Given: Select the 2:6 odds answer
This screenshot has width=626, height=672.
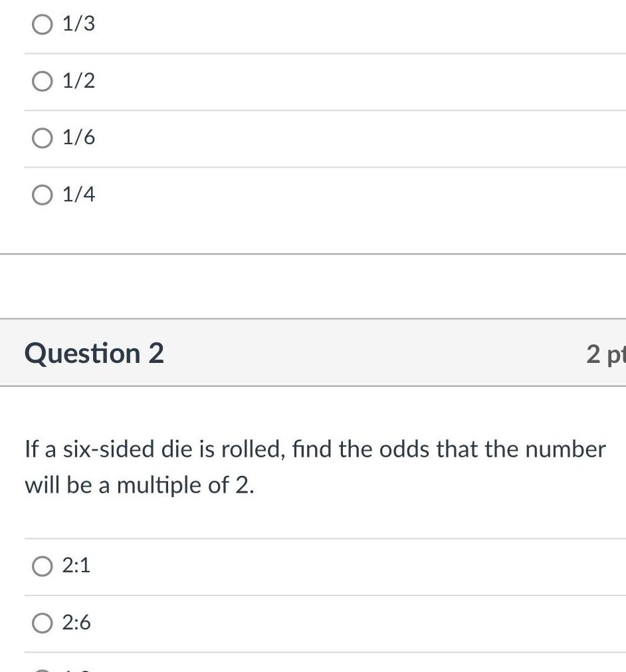Looking at the screenshot, I should tap(43, 623).
